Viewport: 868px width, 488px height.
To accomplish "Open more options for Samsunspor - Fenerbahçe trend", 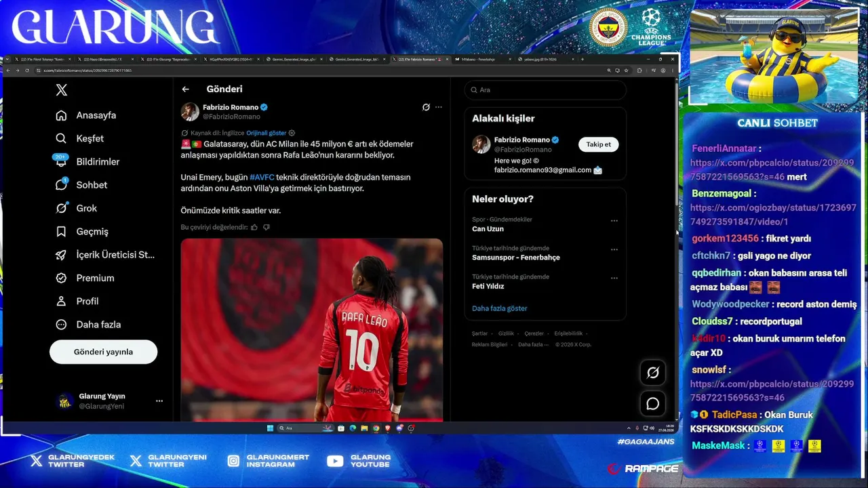I will pos(614,249).
